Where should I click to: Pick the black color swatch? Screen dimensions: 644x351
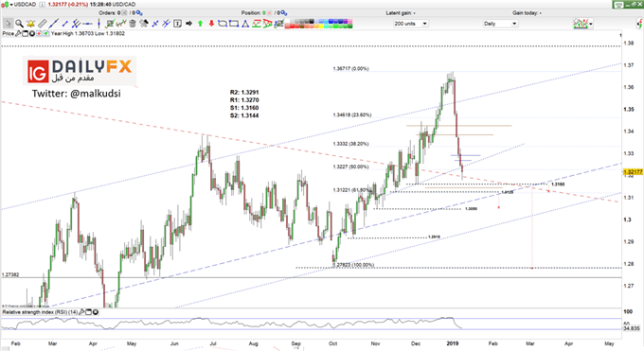pos(312,22)
